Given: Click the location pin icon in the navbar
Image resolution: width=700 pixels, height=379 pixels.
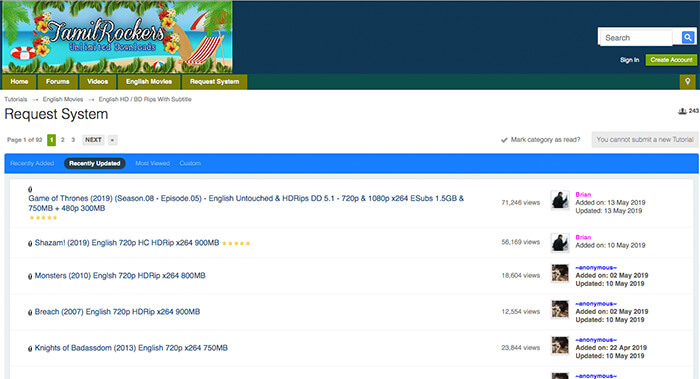Looking at the screenshot, I should coord(688,82).
